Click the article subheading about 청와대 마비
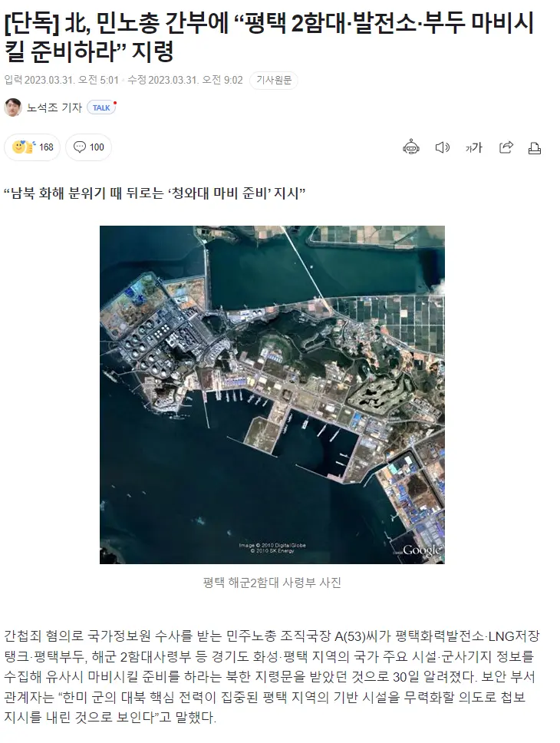This screenshot has height=743, width=560. pyautogui.click(x=154, y=193)
